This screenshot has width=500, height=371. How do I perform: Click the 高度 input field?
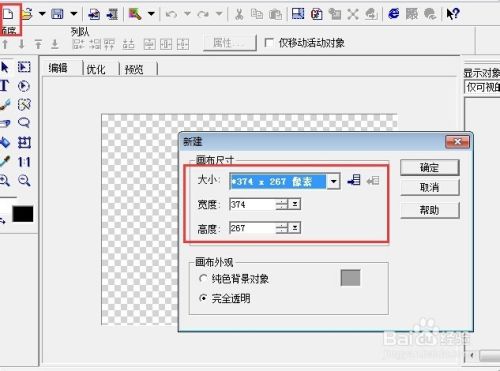point(253,228)
